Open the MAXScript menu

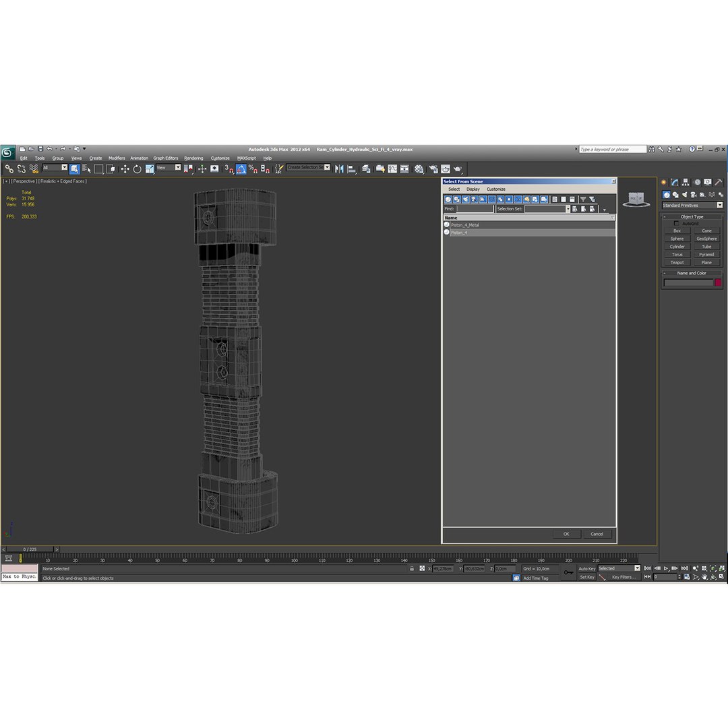247,158
